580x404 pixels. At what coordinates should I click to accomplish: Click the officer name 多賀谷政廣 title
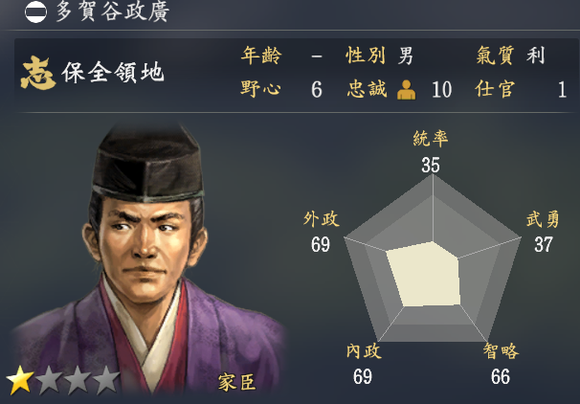pos(113,12)
